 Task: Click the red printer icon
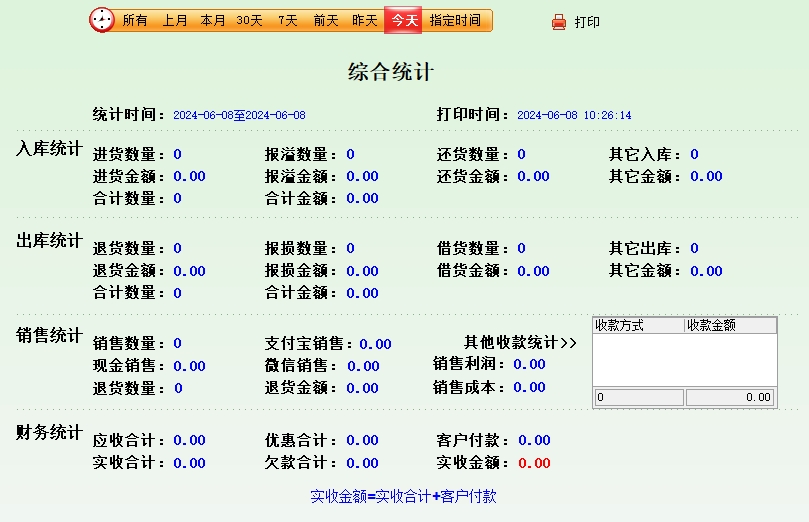click(559, 22)
